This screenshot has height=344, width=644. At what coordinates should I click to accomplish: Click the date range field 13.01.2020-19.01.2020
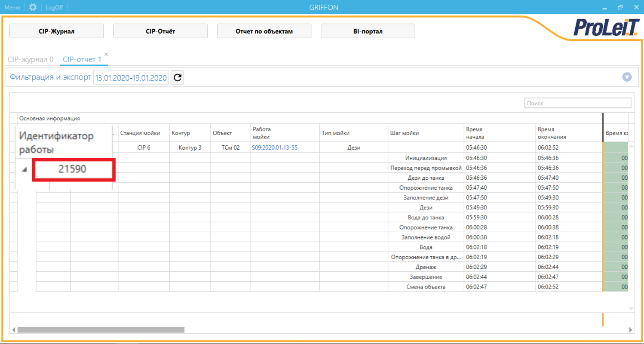(131, 78)
